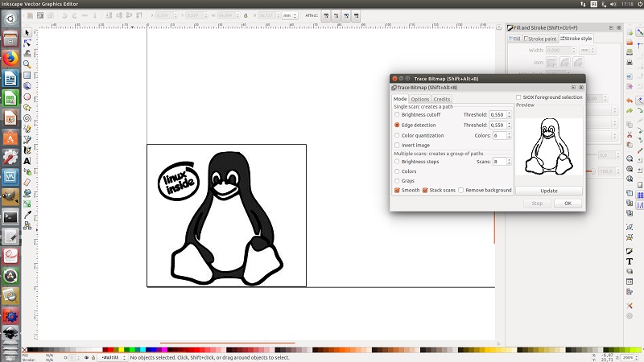Select the Calligraphy tool
This screenshot has width=644, height=362.
(x=27, y=150)
